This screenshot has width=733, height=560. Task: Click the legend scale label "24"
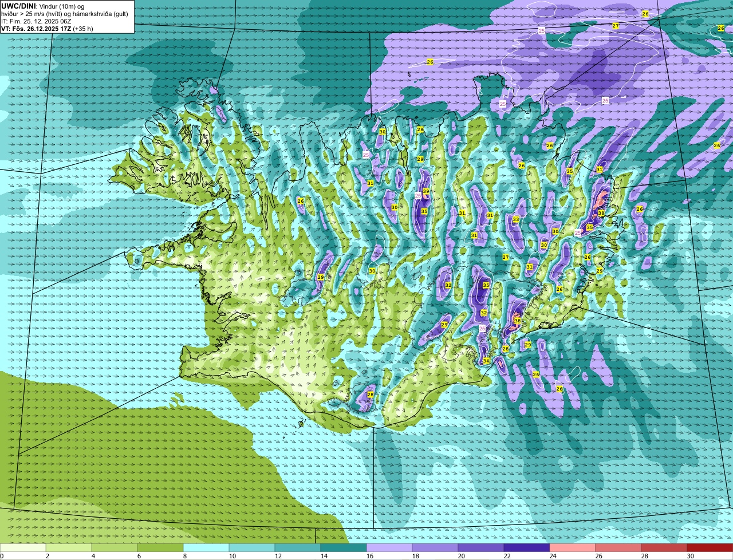pos(553,556)
